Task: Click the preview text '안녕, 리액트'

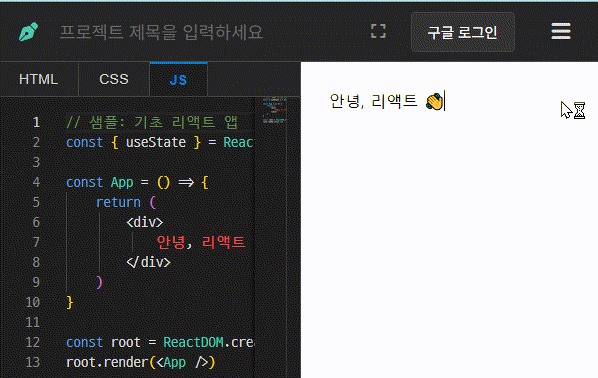Action: tap(373, 101)
